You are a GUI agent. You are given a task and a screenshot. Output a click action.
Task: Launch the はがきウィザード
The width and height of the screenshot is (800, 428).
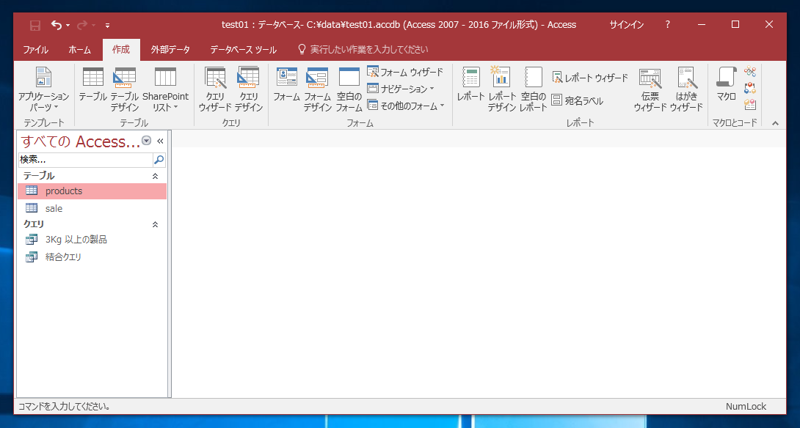686,89
